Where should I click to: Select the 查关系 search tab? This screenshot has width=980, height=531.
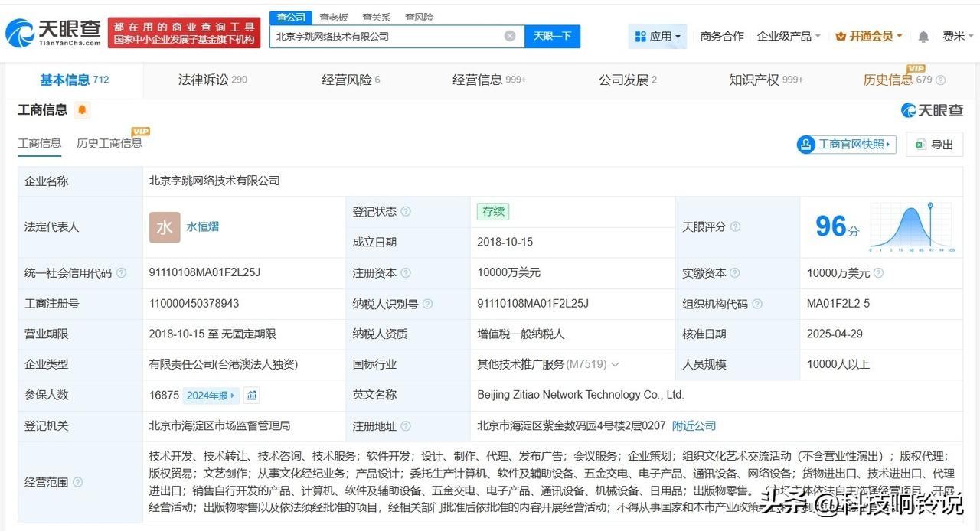tap(376, 17)
